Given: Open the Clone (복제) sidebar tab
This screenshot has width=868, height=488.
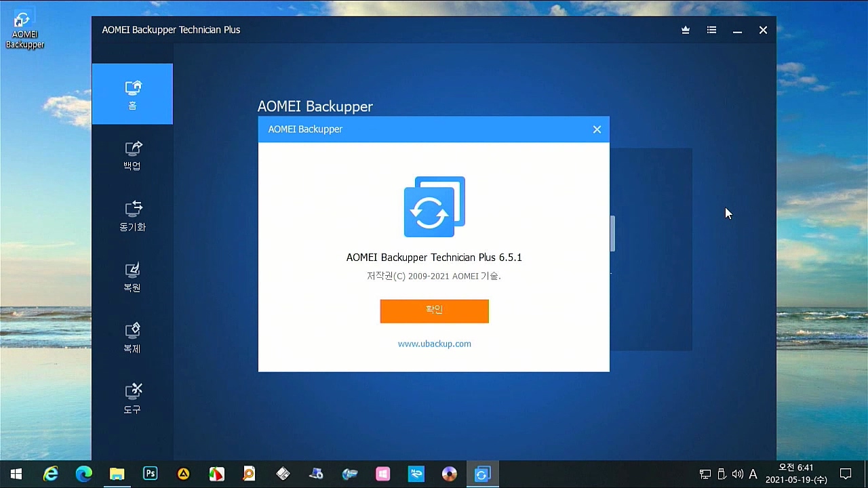Looking at the screenshot, I should (132, 338).
